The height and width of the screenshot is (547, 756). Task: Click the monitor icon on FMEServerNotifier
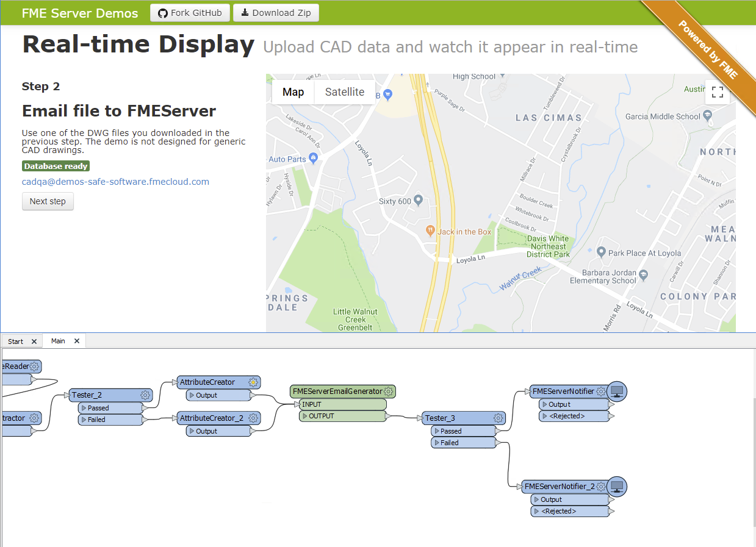pyautogui.click(x=617, y=391)
